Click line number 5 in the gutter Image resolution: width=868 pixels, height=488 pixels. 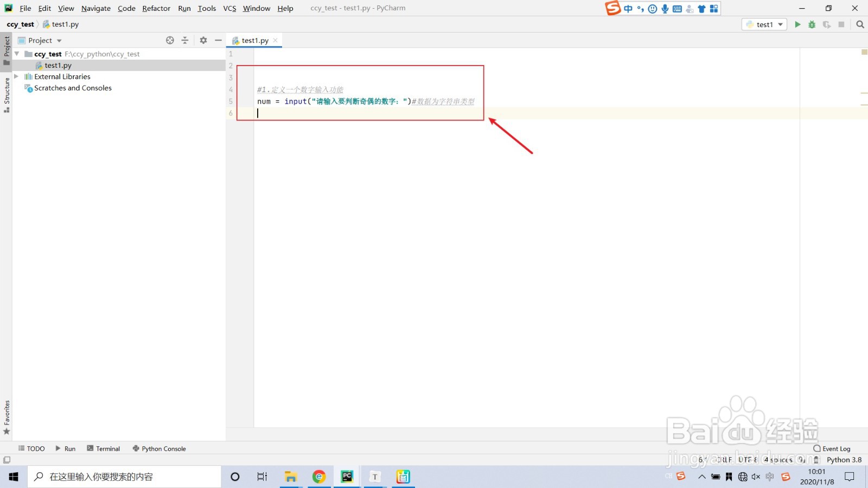231,101
